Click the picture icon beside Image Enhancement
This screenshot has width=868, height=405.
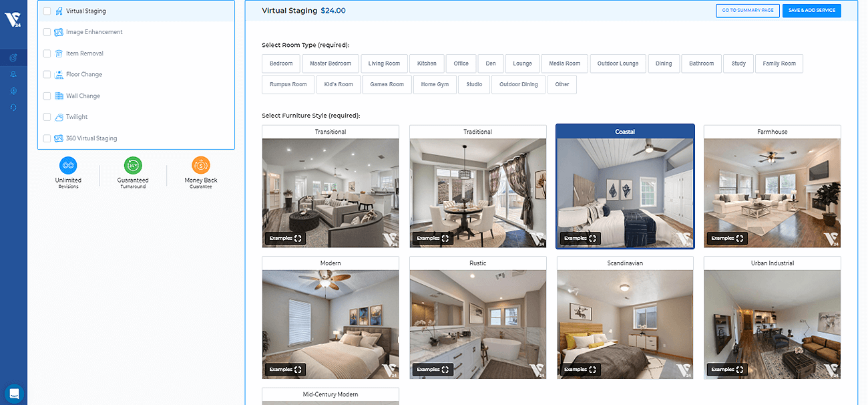coord(59,32)
